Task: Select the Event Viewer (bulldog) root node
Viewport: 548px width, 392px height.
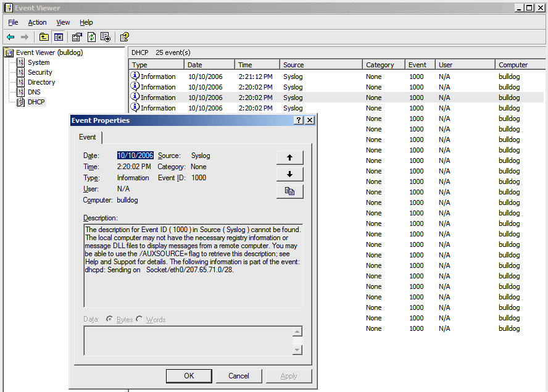Action: point(49,52)
